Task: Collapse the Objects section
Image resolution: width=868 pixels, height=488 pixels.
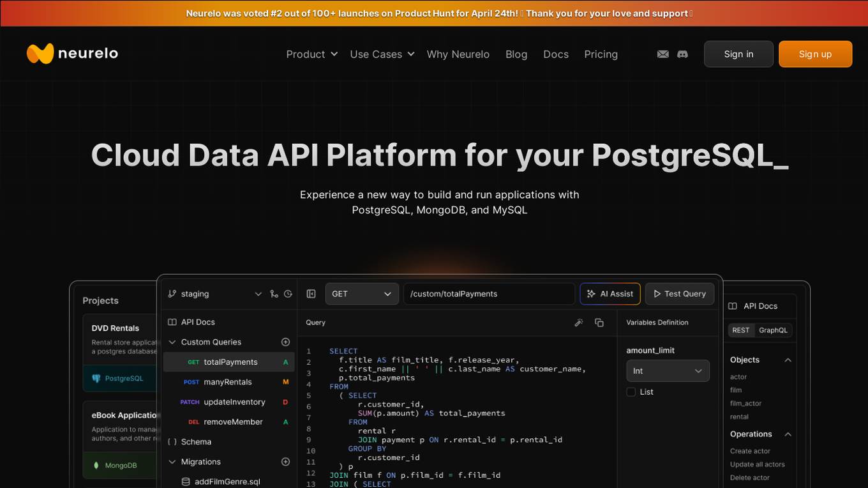Action: pyautogui.click(x=788, y=360)
